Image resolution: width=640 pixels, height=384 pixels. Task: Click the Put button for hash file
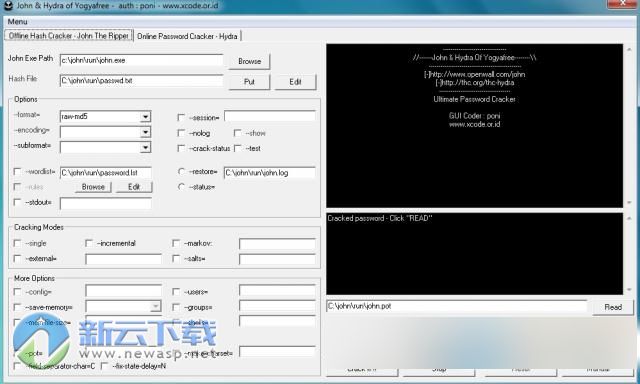(x=249, y=82)
